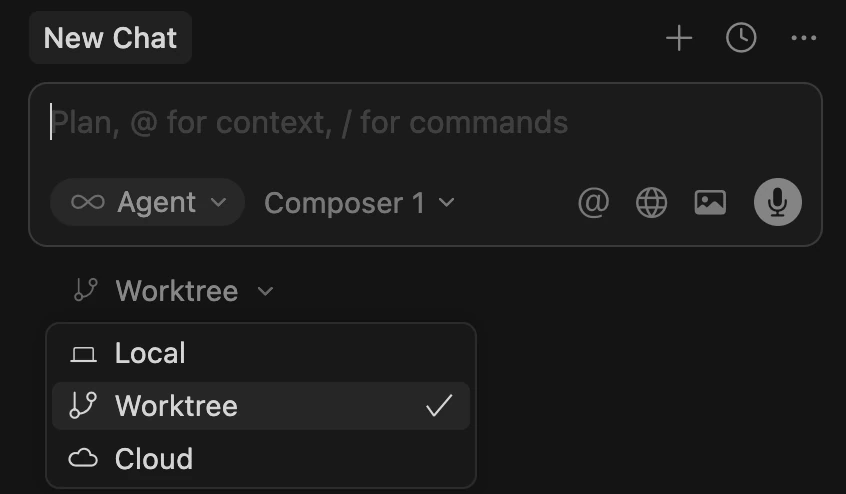Viewport: 846px width, 494px height.
Task: Click the globe web search icon
Action: tap(652, 203)
